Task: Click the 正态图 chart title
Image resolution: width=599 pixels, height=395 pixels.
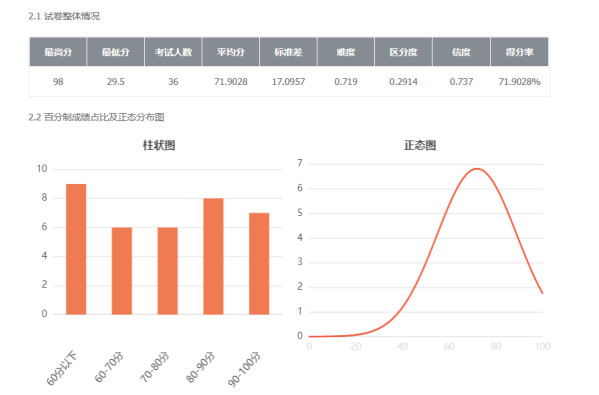Action: [420, 145]
